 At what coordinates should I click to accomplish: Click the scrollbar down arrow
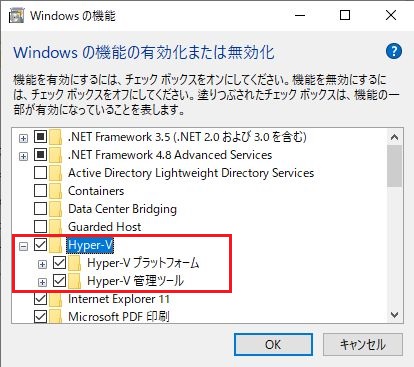click(x=395, y=315)
